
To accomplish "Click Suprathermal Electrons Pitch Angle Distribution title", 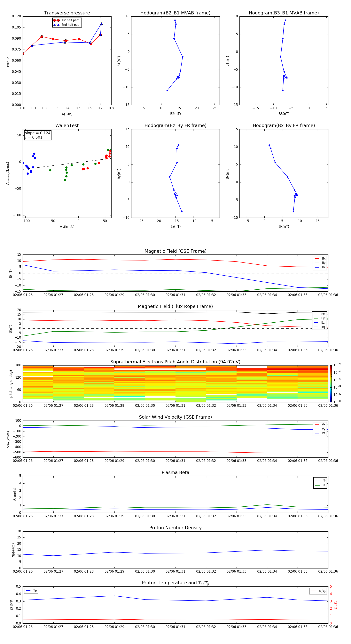I will click(175, 362).
